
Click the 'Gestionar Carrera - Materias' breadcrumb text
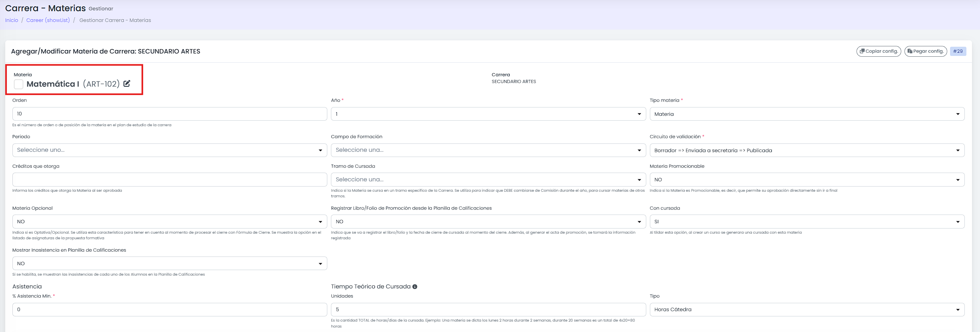115,20
